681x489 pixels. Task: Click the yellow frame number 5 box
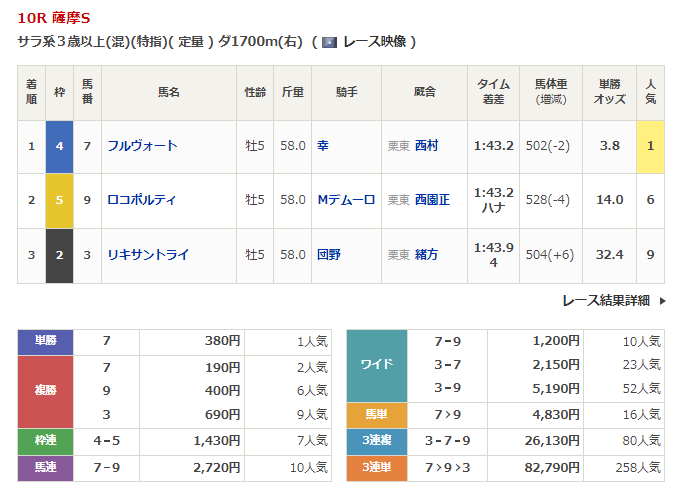pos(60,200)
